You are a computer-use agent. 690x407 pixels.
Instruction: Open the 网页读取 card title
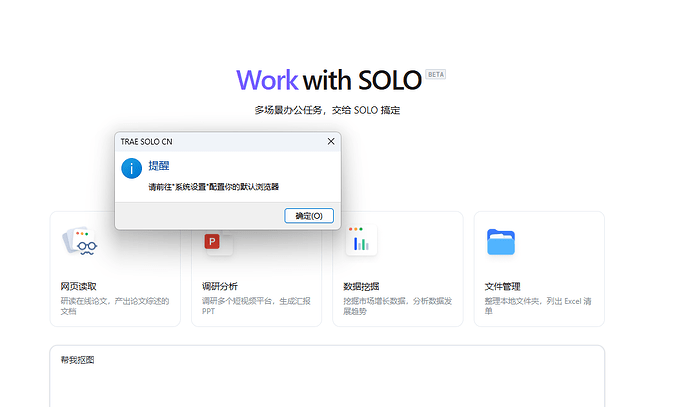point(78,286)
